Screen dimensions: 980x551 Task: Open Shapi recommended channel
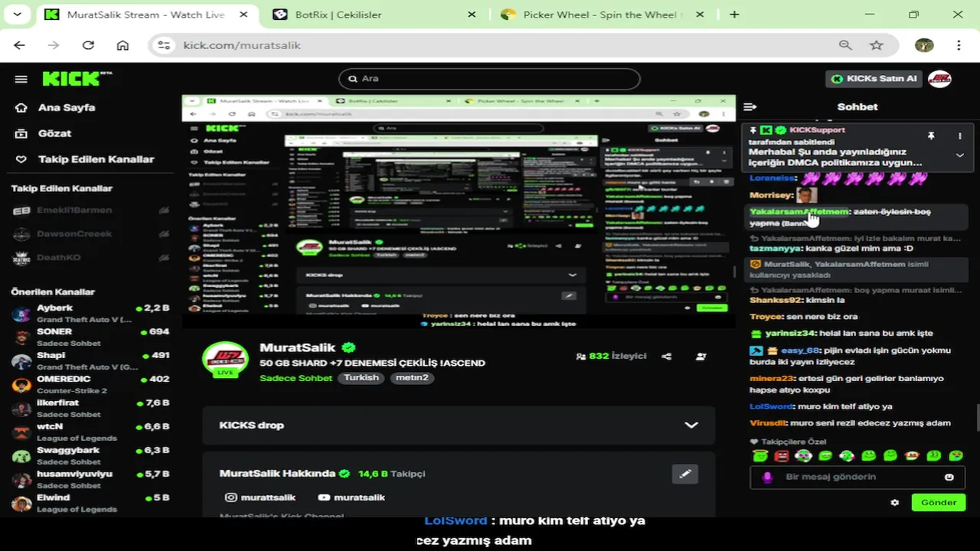(x=90, y=361)
